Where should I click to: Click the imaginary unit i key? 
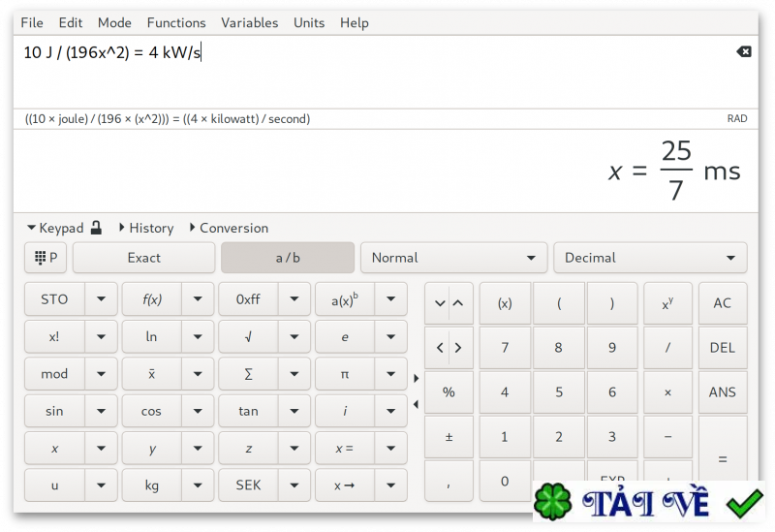(345, 411)
